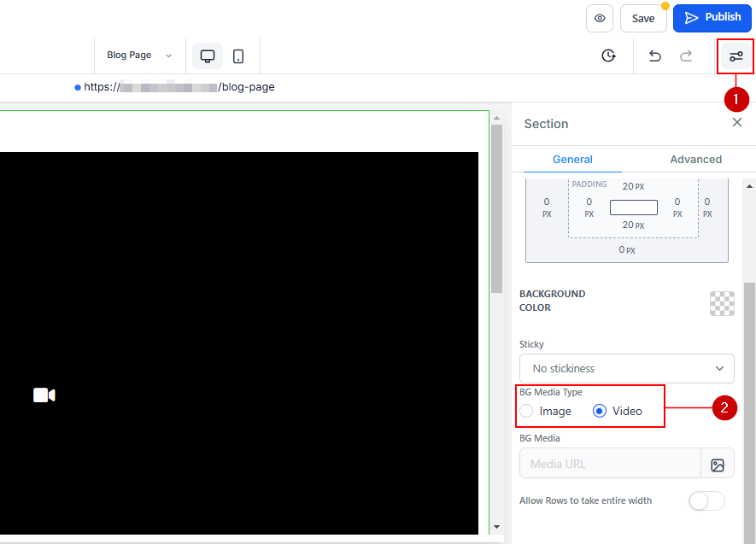
Task: Click the Save button
Action: coord(643,18)
